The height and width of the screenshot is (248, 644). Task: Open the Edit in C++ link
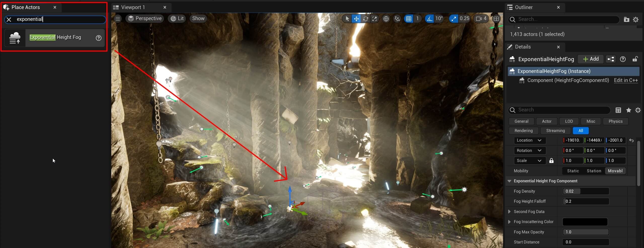click(626, 80)
